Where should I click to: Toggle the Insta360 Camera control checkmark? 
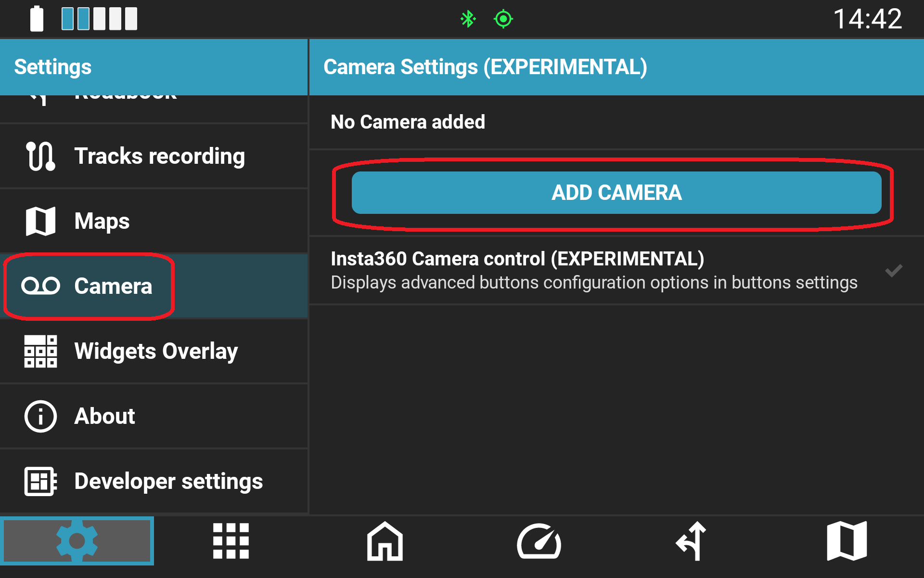(894, 271)
